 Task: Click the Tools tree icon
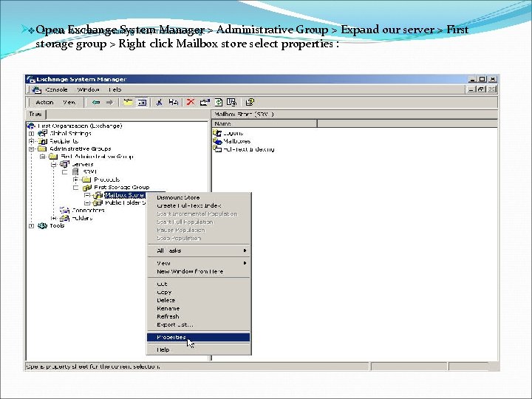coord(42,225)
